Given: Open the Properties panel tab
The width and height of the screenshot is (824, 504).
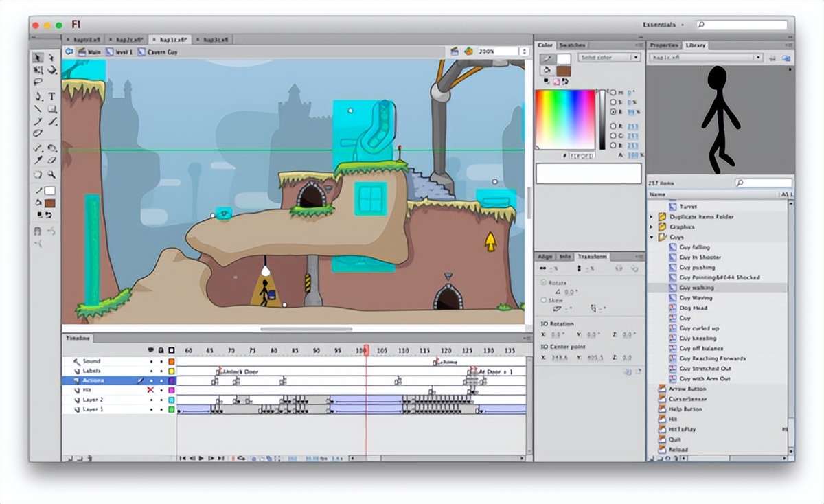Looking at the screenshot, I should point(665,45).
